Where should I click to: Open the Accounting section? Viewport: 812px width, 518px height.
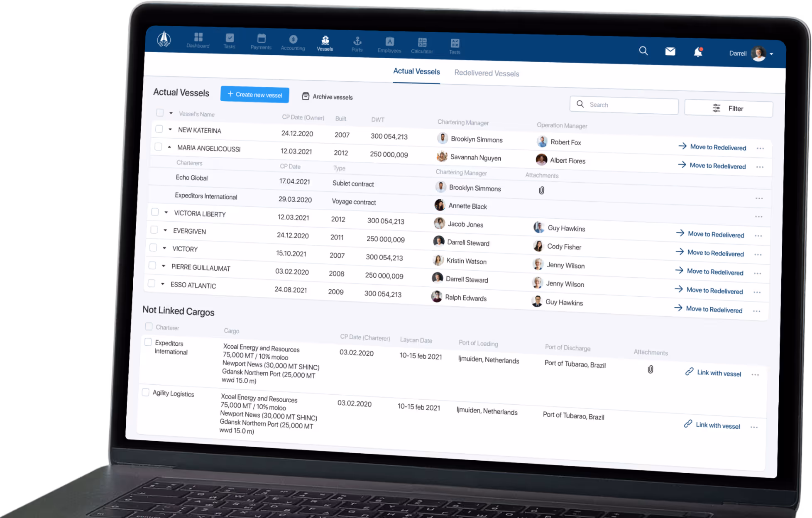coord(293,43)
